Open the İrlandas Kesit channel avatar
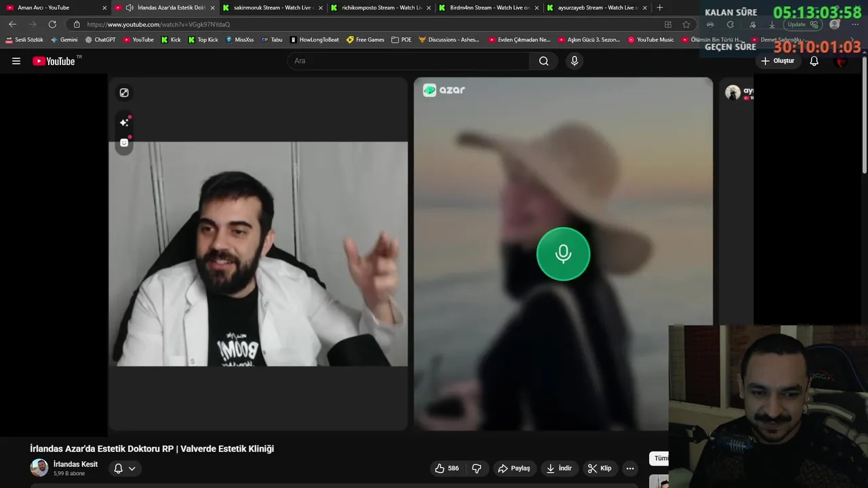The width and height of the screenshot is (868, 488). [39, 468]
